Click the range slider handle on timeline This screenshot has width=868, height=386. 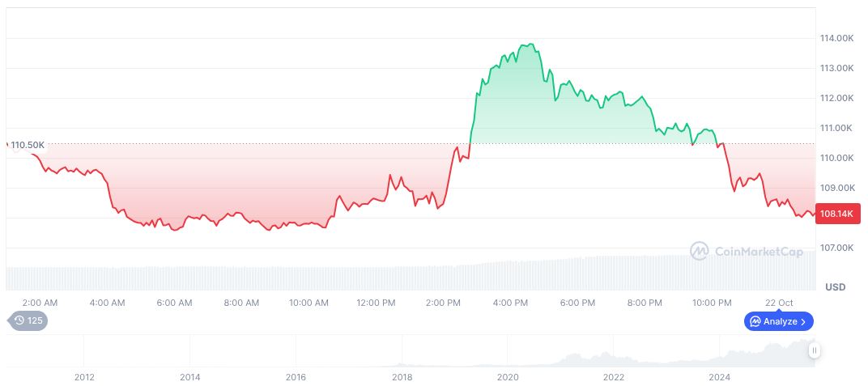click(x=814, y=350)
